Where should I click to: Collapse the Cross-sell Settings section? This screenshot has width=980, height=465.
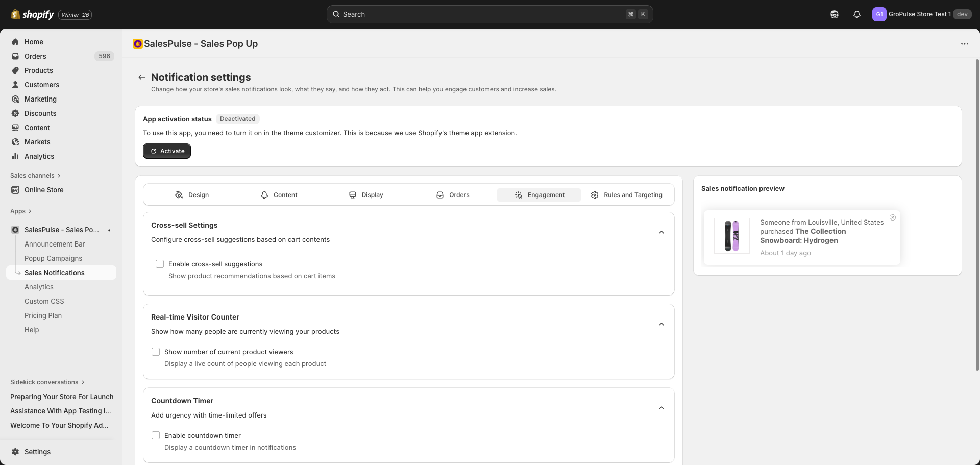(x=661, y=232)
